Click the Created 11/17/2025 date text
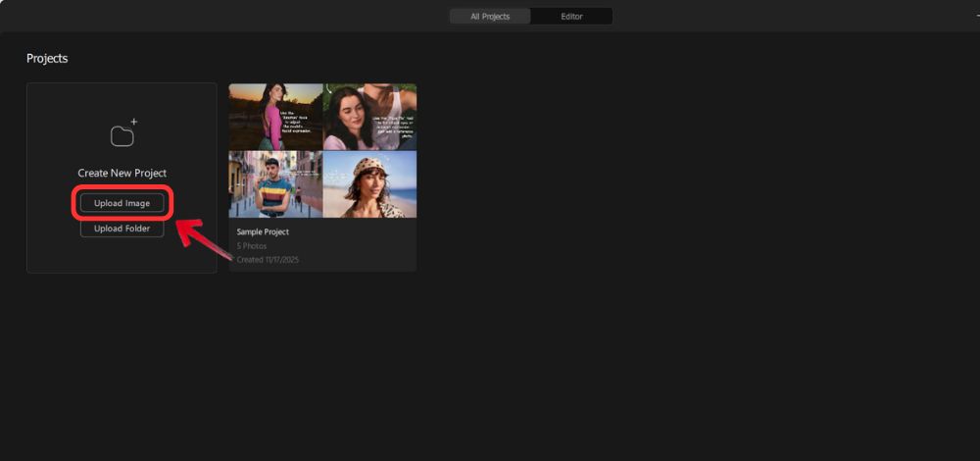 (x=268, y=260)
